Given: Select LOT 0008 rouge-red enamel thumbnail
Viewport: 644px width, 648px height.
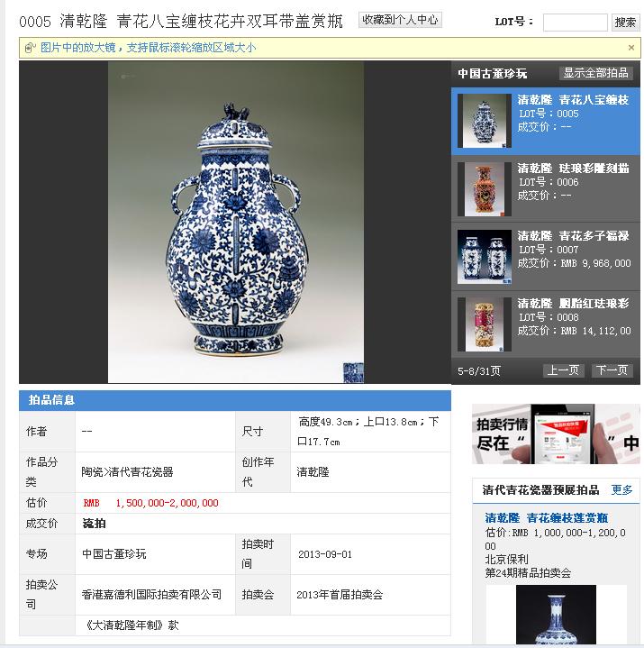Looking at the screenshot, I should [x=485, y=324].
